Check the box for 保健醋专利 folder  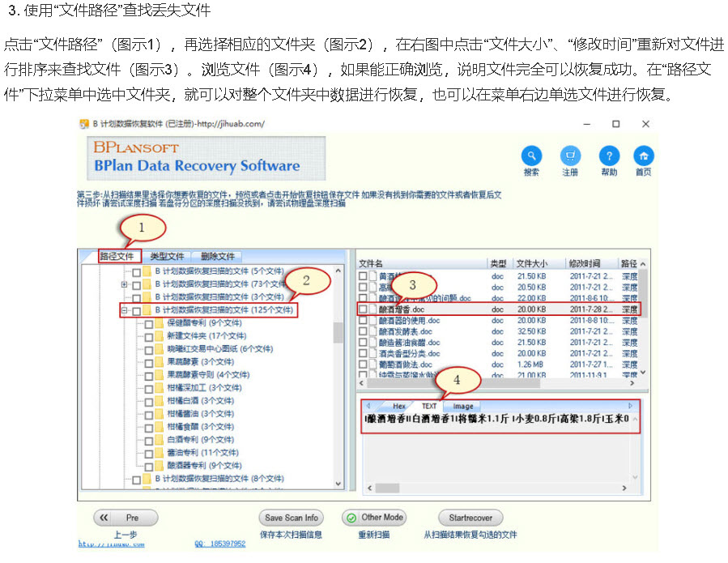(x=148, y=324)
